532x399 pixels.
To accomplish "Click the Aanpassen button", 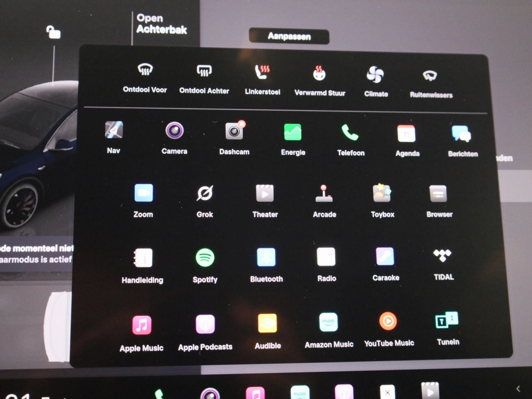I will click(289, 36).
